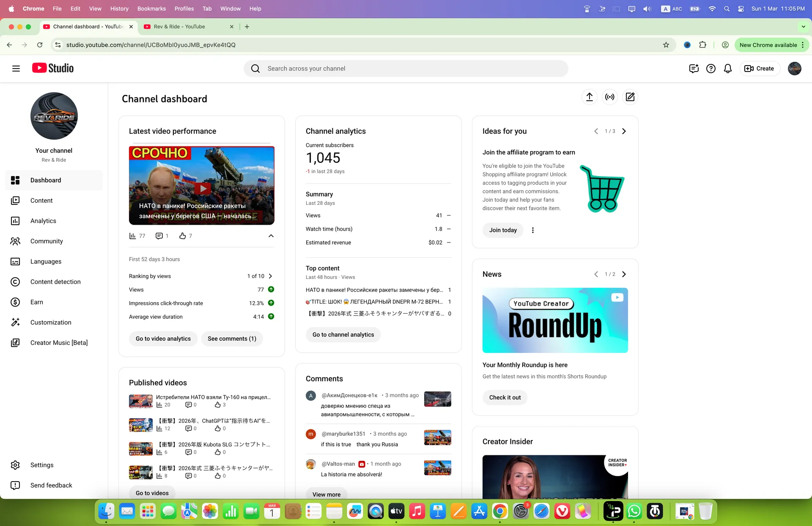Open WhatsApp from the Dock
Screen dimensions: 812x526
click(634, 512)
